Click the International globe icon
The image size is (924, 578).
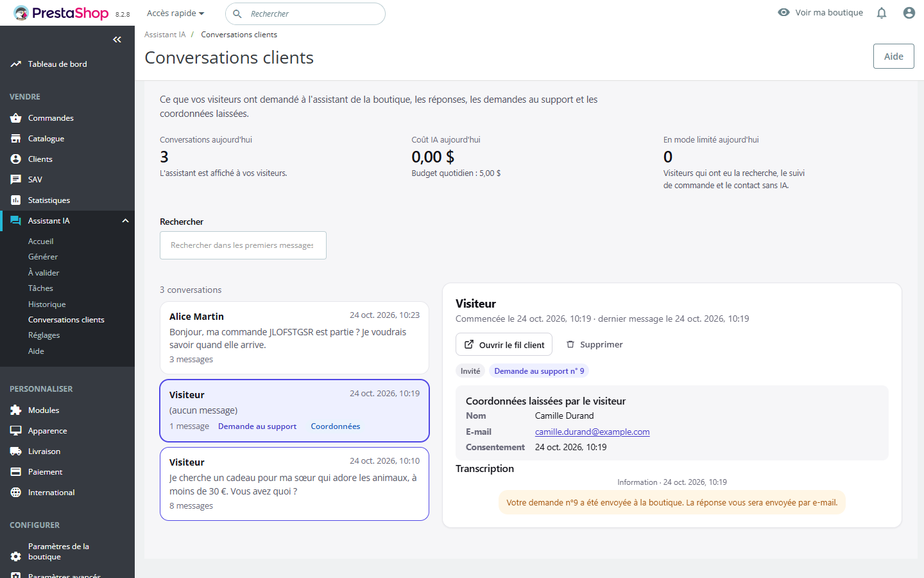[16, 493]
